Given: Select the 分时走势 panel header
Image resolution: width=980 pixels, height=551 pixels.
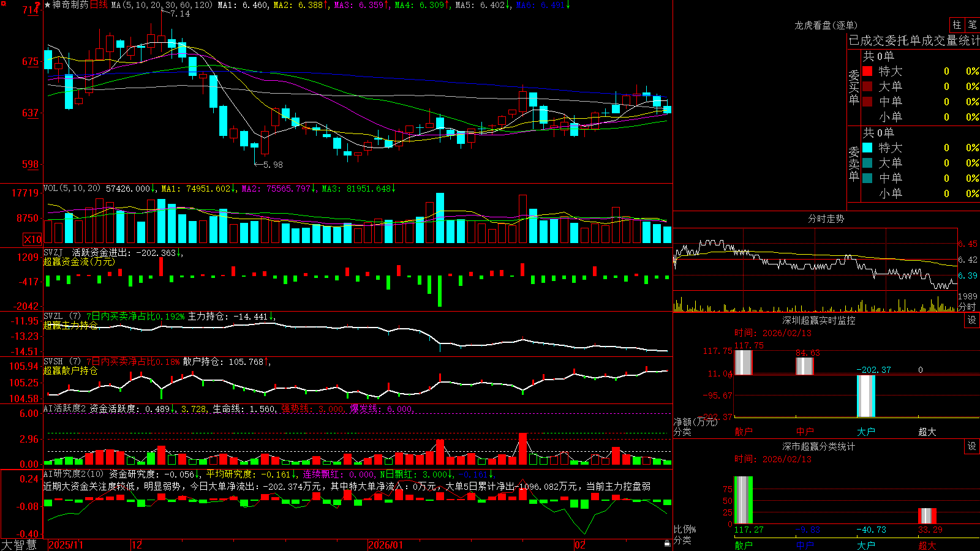Looking at the screenshot, I should [826, 219].
